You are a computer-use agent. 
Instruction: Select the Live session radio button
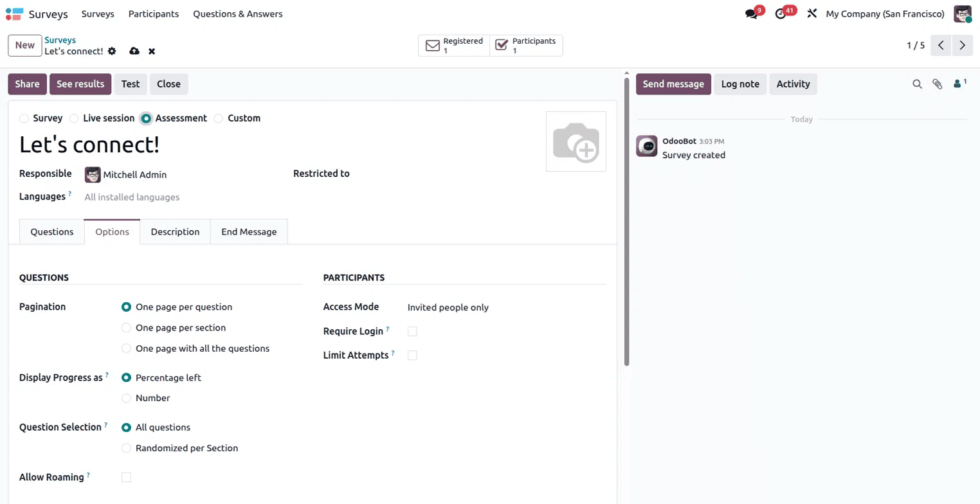point(74,118)
